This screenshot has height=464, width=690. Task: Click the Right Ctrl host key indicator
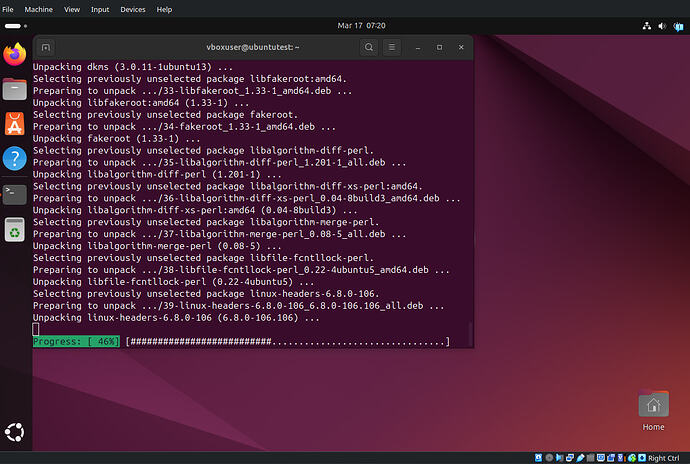[664, 457]
